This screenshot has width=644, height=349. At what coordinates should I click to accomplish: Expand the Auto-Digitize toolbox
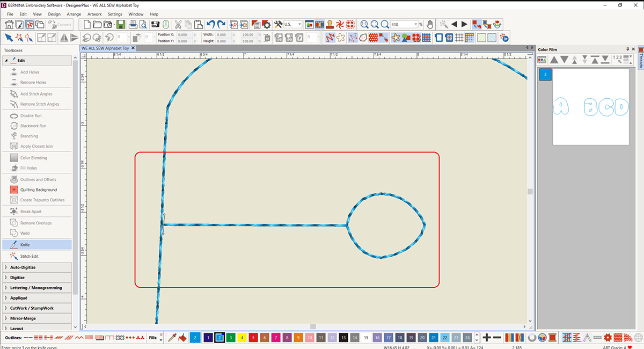[x=36, y=267]
